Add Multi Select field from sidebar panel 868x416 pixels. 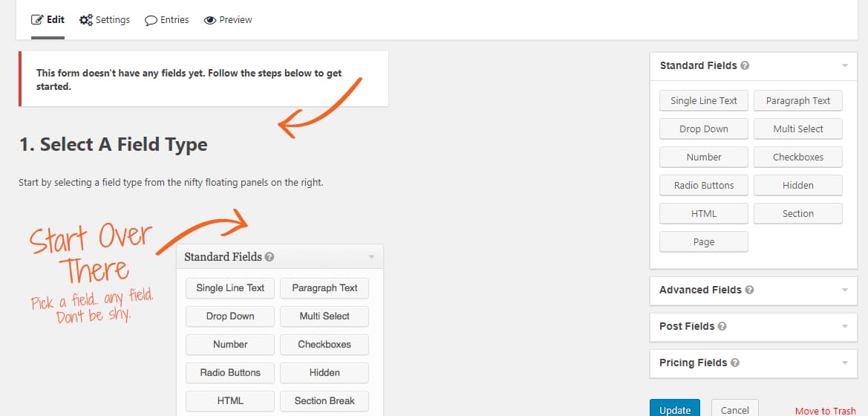pyautogui.click(x=797, y=129)
